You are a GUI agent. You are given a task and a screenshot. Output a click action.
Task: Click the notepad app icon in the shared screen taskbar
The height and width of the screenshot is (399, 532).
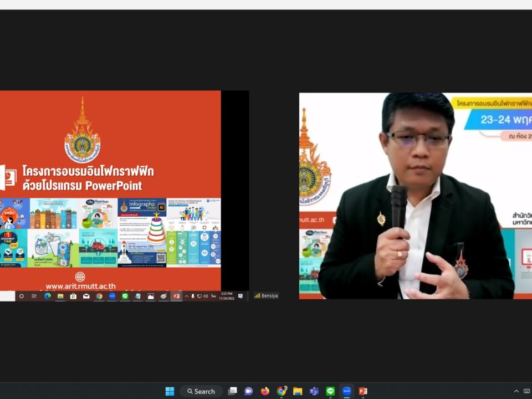point(138,296)
